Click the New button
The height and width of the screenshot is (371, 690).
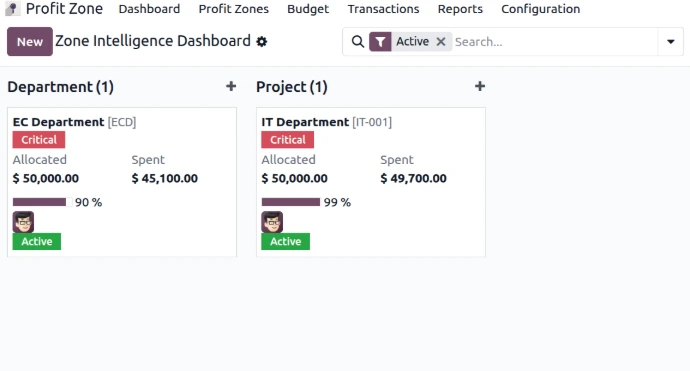click(30, 42)
